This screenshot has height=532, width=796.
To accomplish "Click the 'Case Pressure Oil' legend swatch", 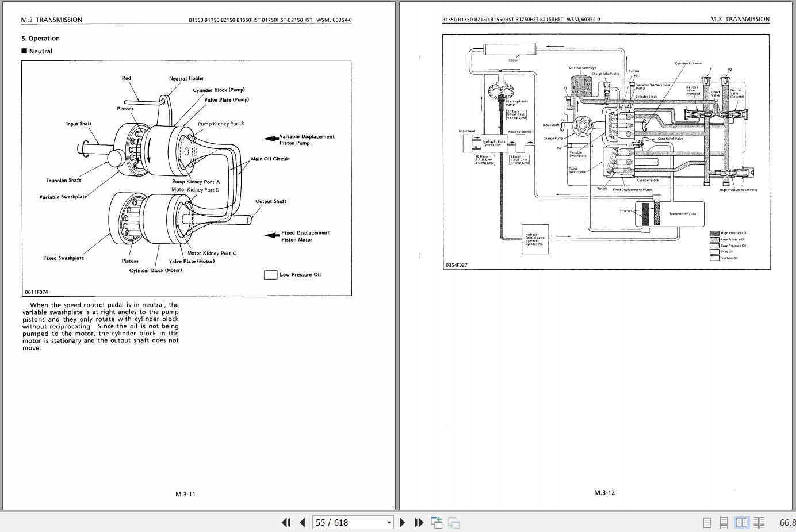I will [714, 246].
